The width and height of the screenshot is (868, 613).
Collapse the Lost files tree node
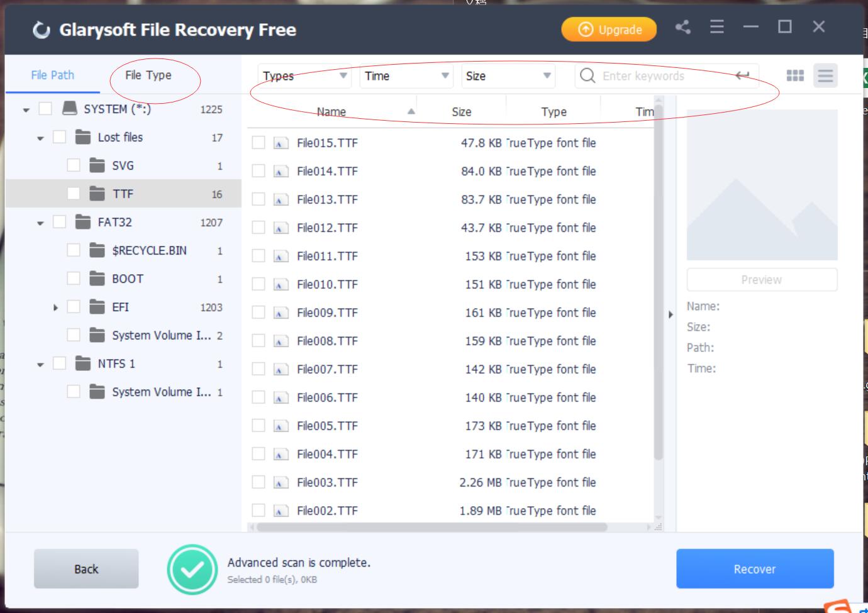coord(40,138)
